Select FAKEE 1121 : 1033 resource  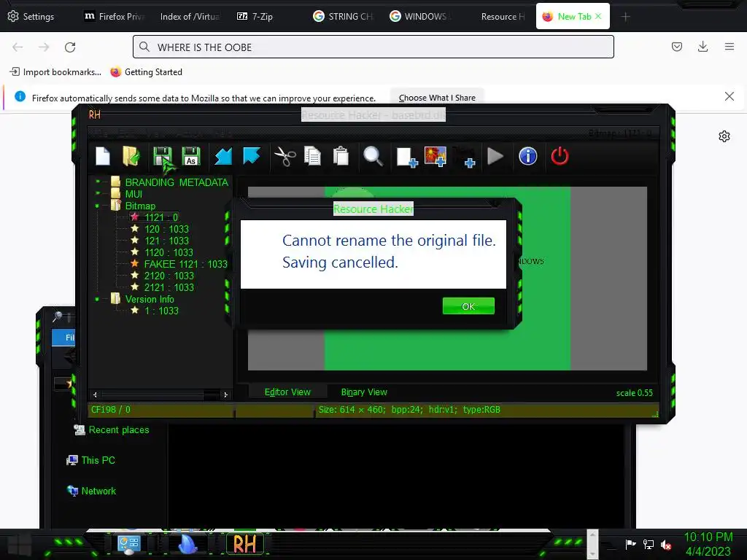186,264
